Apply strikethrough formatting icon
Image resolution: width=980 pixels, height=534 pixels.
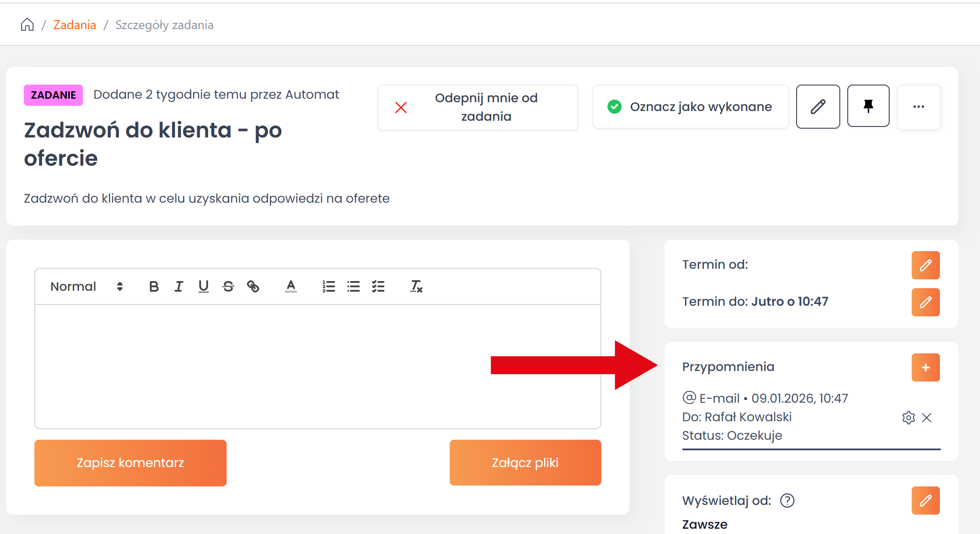pyautogui.click(x=228, y=287)
